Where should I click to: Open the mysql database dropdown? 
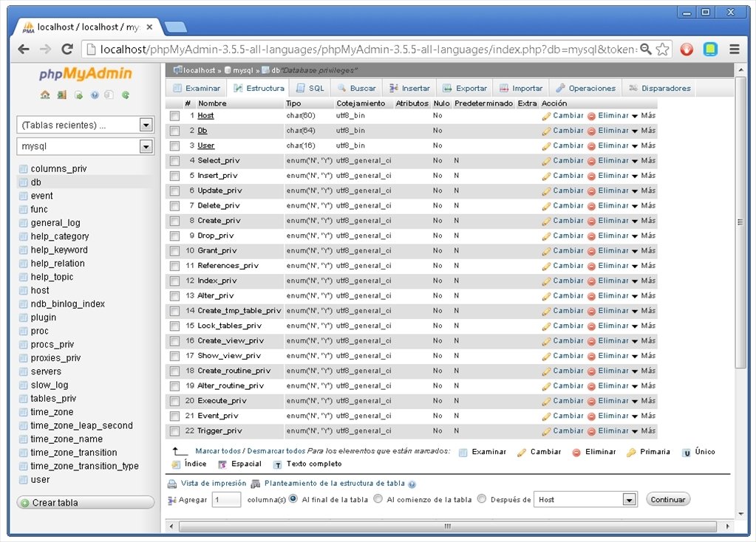click(85, 146)
